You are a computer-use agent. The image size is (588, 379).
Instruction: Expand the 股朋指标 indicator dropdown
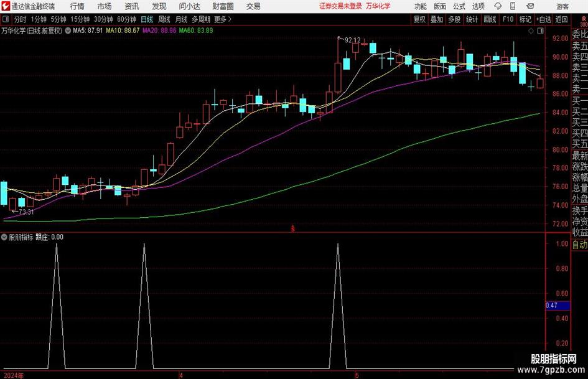(x=4, y=237)
